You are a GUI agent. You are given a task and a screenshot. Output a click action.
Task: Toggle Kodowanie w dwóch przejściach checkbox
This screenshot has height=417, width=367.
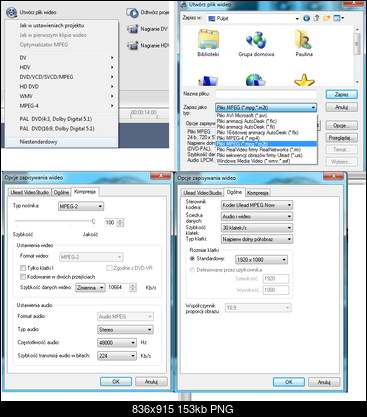(23, 277)
